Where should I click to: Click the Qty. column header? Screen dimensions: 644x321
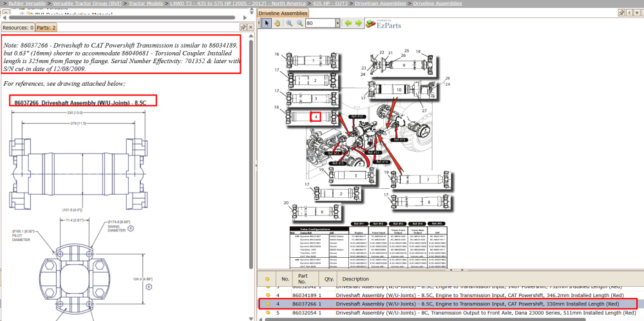coord(329,278)
